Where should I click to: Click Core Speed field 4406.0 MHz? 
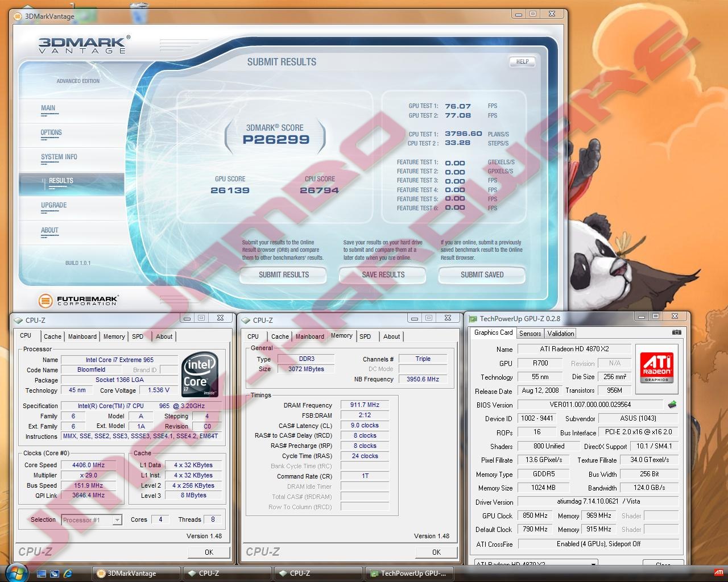[x=89, y=465]
